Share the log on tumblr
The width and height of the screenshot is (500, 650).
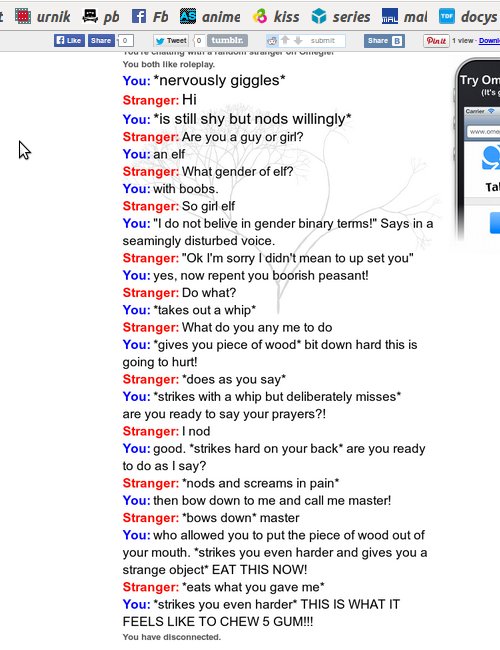pyautogui.click(x=227, y=41)
